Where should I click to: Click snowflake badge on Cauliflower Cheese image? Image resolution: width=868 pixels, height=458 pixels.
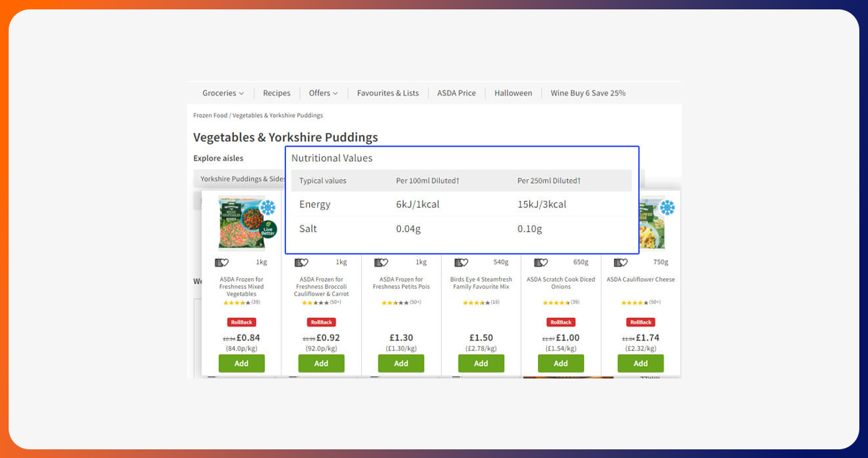point(667,208)
